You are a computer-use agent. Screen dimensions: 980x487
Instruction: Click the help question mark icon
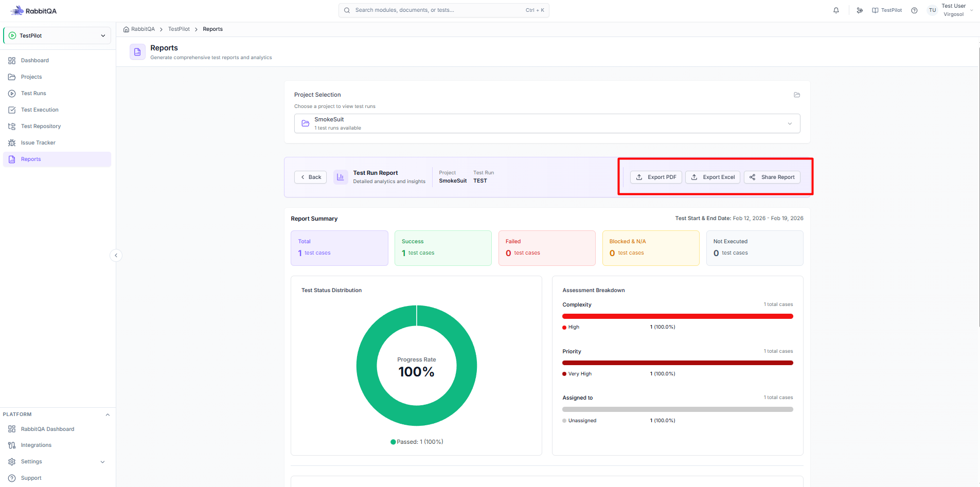pyautogui.click(x=914, y=10)
